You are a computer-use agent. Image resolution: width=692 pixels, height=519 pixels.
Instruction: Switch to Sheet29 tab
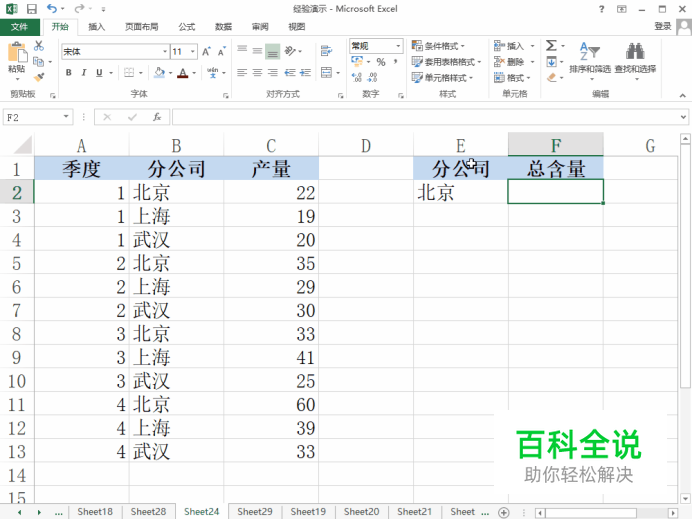(x=255, y=511)
